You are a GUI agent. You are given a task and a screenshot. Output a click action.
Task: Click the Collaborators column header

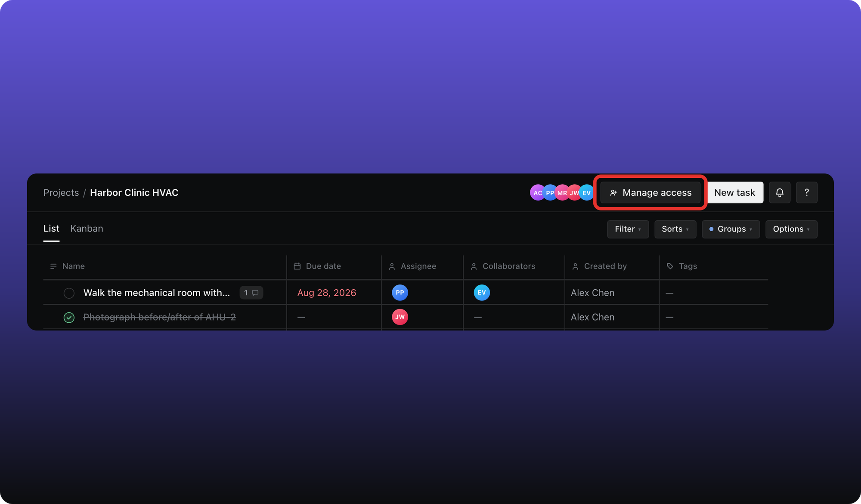click(x=514, y=266)
